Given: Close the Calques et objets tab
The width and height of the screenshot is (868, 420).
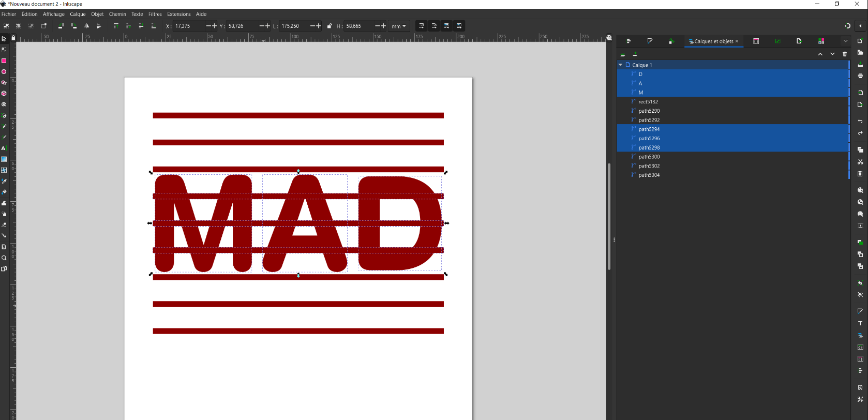Looking at the screenshot, I should 737,41.
